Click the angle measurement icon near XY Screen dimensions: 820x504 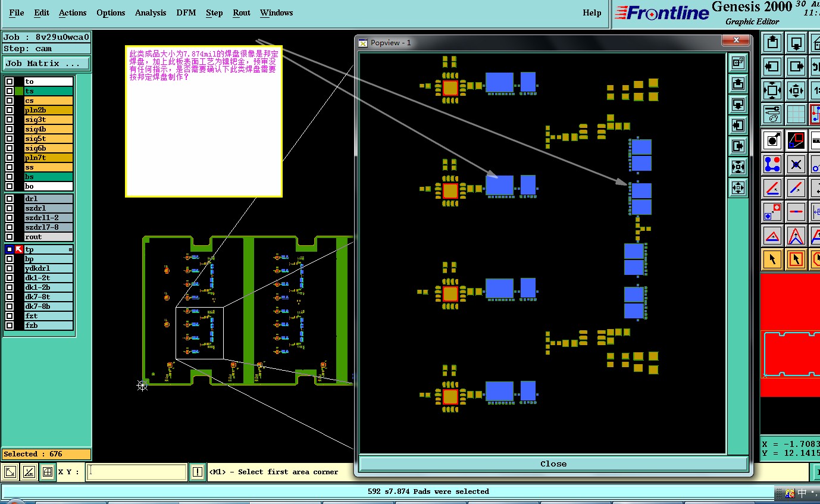click(29, 472)
